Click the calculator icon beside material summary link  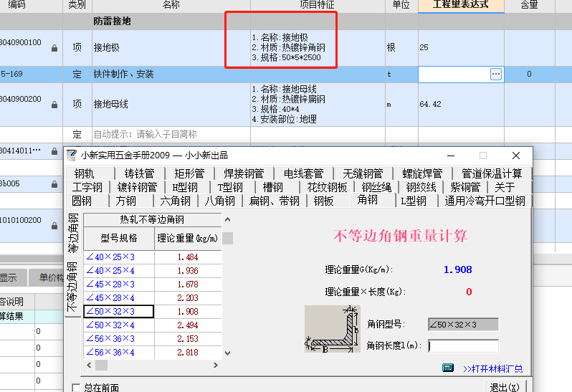click(447, 368)
